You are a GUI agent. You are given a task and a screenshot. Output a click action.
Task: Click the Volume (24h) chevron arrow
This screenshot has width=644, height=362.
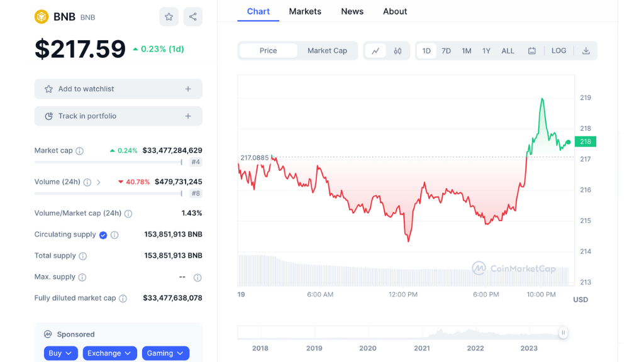pos(99,182)
